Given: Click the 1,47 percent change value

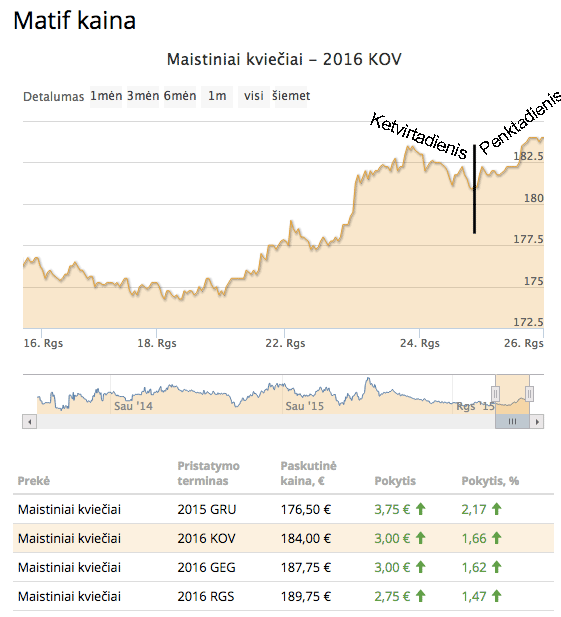Looking at the screenshot, I should click(x=474, y=597).
